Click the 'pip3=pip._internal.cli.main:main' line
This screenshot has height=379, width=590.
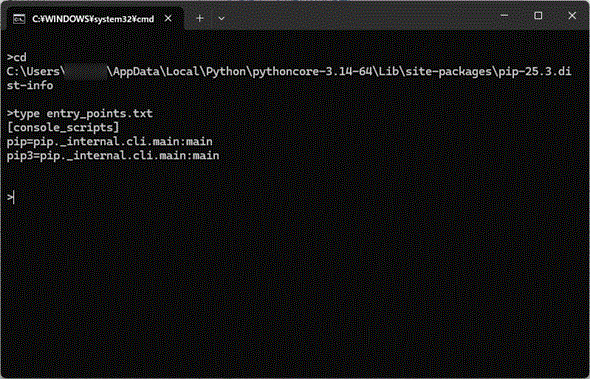[x=113, y=155]
